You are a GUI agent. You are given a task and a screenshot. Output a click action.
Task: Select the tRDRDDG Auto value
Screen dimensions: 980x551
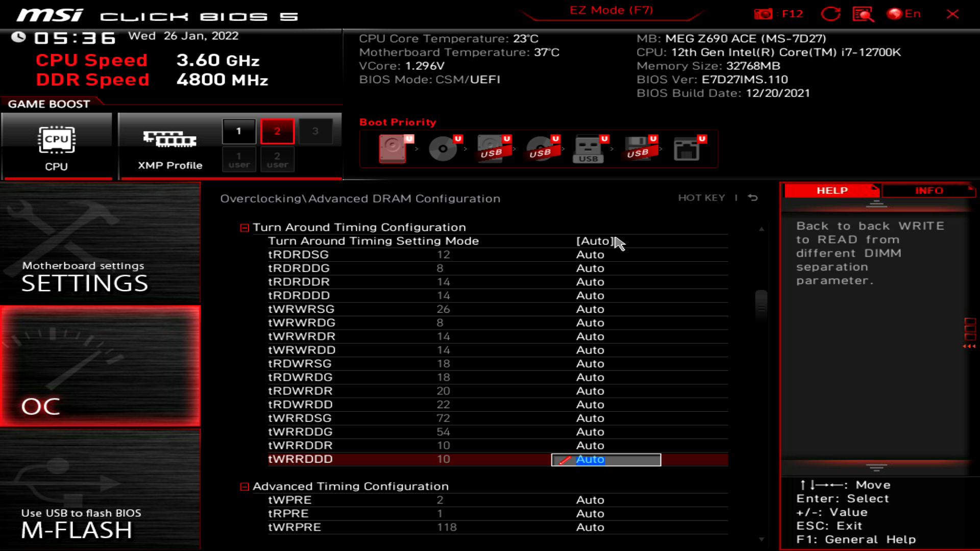[590, 268]
